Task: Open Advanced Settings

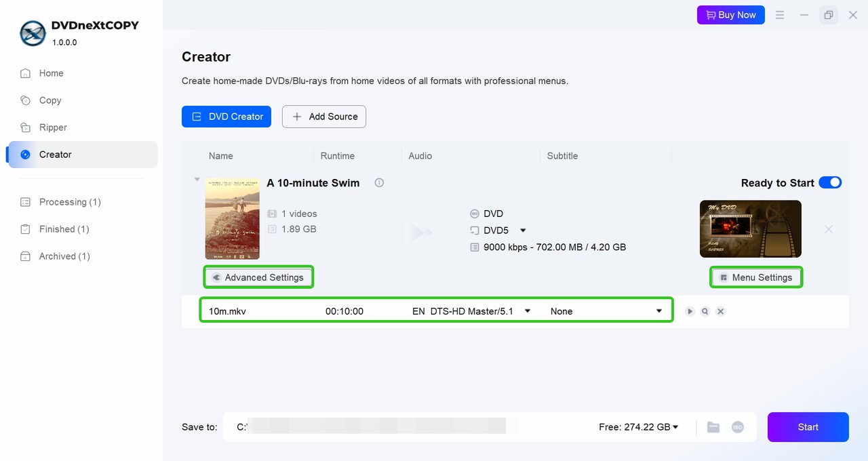Action: 258,277
